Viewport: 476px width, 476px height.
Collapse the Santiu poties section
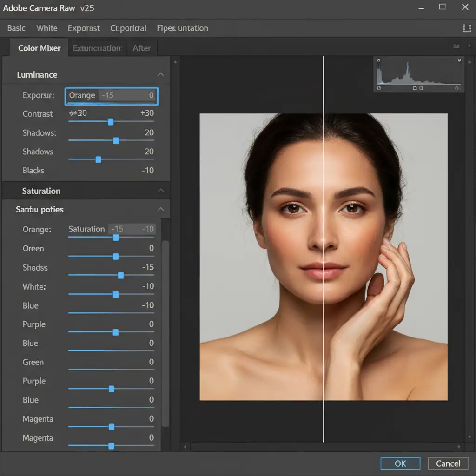click(160, 210)
